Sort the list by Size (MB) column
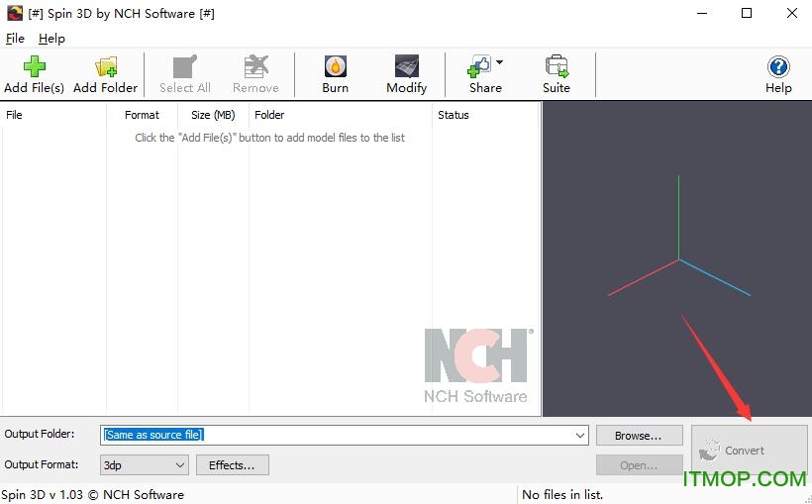Viewport: 812px width, 504px height. [213, 115]
